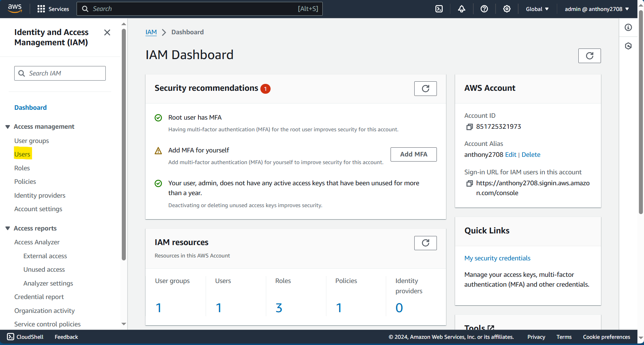Click the Policies count in IAM resources
The width and height of the screenshot is (644, 345).
coord(339,308)
